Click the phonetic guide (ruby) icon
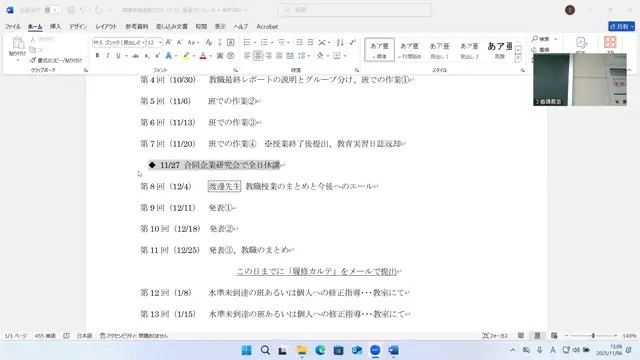 [220, 42]
